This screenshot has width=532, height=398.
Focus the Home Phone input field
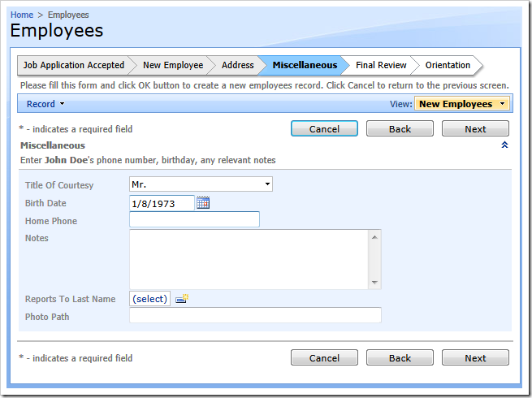coord(194,220)
